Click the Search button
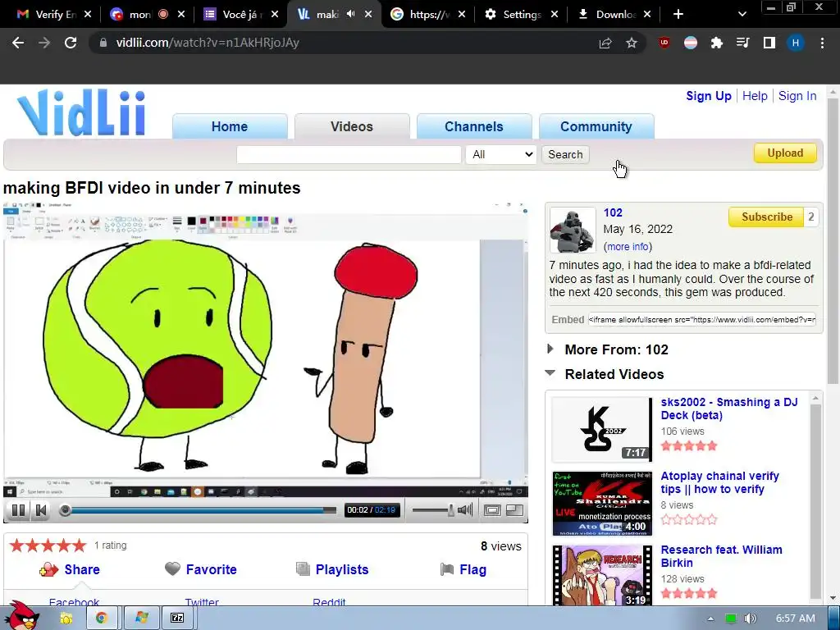The height and width of the screenshot is (630, 840). coord(565,155)
